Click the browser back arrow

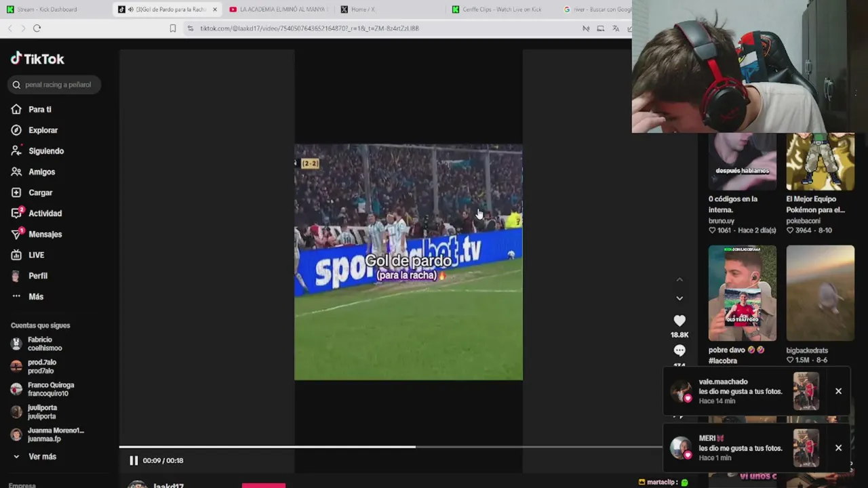[10, 28]
